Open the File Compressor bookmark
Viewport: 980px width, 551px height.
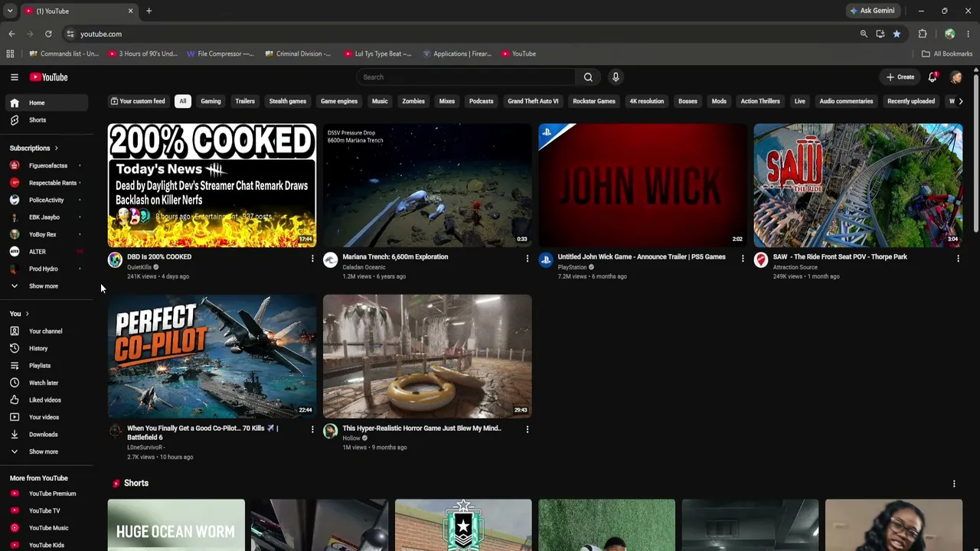tap(220, 54)
